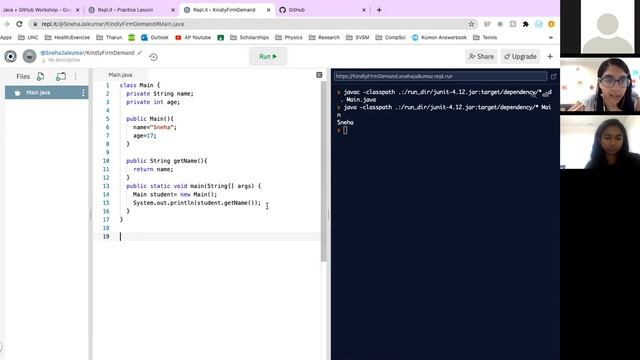Click the console prompt cursor
The width and height of the screenshot is (640, 360).
(345, 130)
